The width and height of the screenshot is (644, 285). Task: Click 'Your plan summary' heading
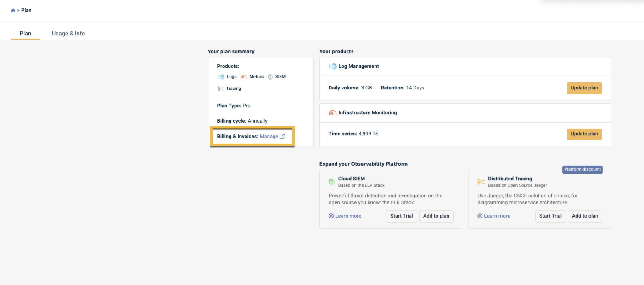(231, 51)
